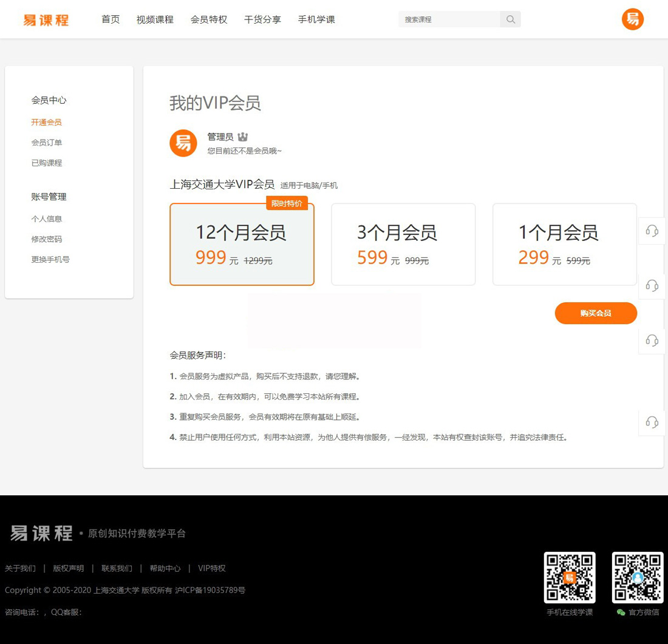Click the 搜索课程 search field

[449, 19]
